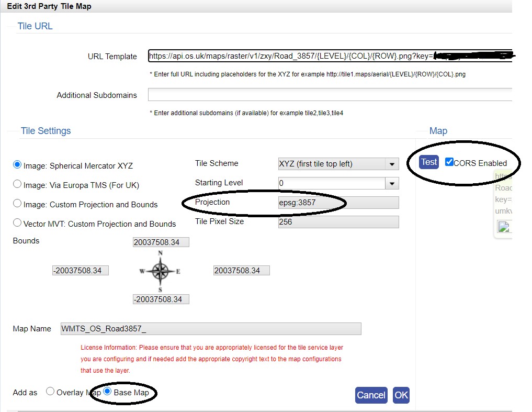This screenshot has height=412, width=532.
Task: Open the Tile Scheme dropdown
Action: 338,164
